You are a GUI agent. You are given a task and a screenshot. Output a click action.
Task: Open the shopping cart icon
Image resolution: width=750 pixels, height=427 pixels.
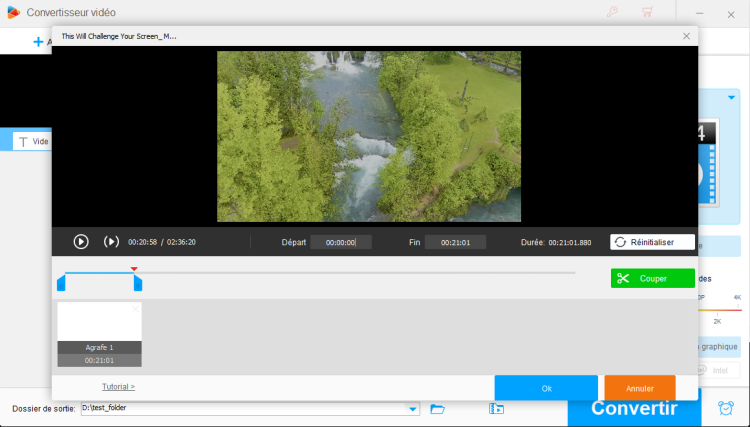(646, 12)
